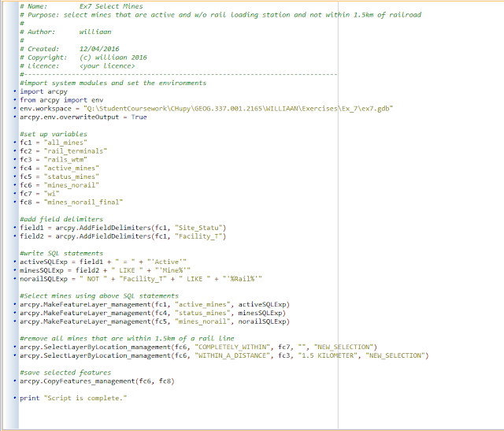Click the CopyFeatures_management line

(x=97, y=381)
